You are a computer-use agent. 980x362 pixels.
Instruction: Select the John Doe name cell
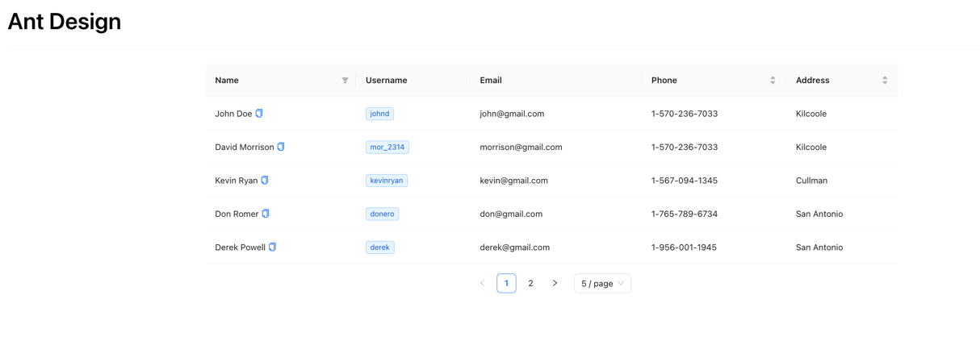[x=280, y=114]
